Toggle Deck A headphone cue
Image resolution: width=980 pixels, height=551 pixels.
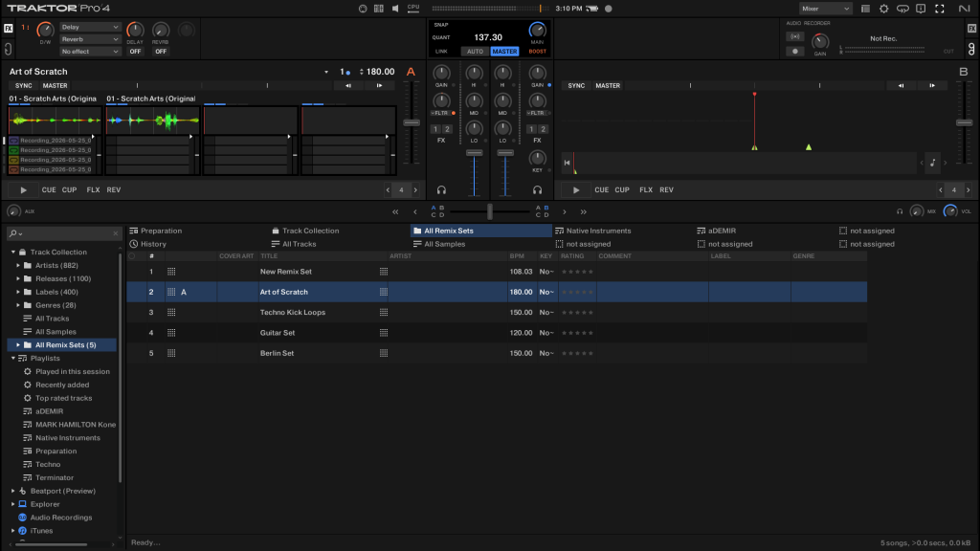(441, 190)
